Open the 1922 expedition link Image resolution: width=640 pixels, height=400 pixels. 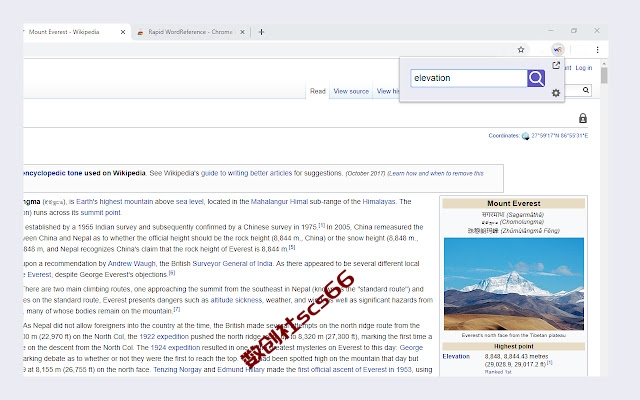point(164,337)
